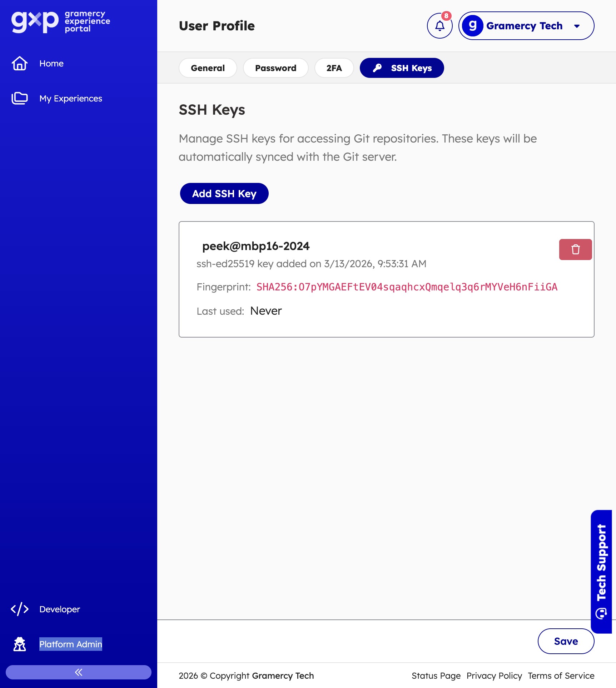The width and height of the screenshot is (616, 688).
Task: Click the notification count badge
Action: click(x=446, y=16)
